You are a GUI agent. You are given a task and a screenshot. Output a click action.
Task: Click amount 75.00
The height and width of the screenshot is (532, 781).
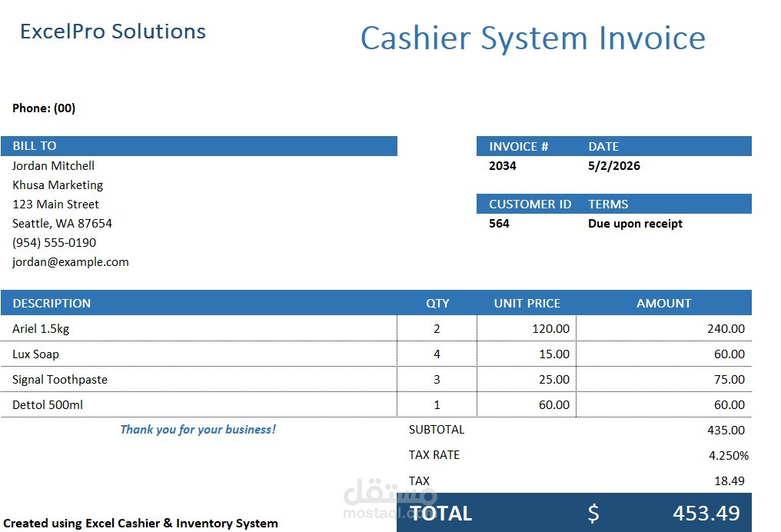point(729,380)
